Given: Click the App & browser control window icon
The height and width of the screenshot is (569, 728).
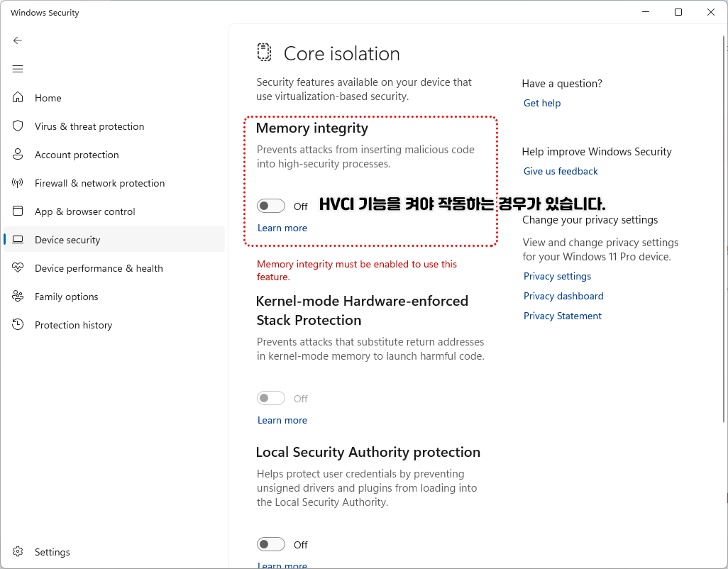Looking at the screenshot, I should tap(18, 211).
